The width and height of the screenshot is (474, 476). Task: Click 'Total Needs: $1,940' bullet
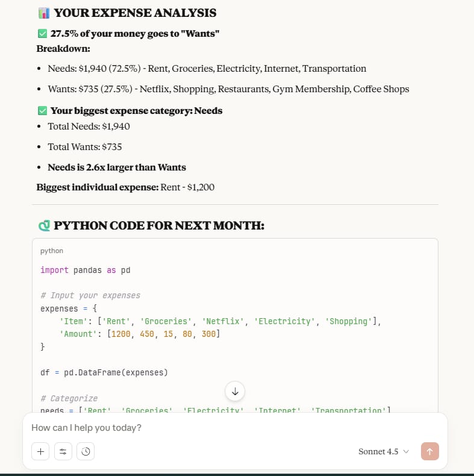[89, 127]
